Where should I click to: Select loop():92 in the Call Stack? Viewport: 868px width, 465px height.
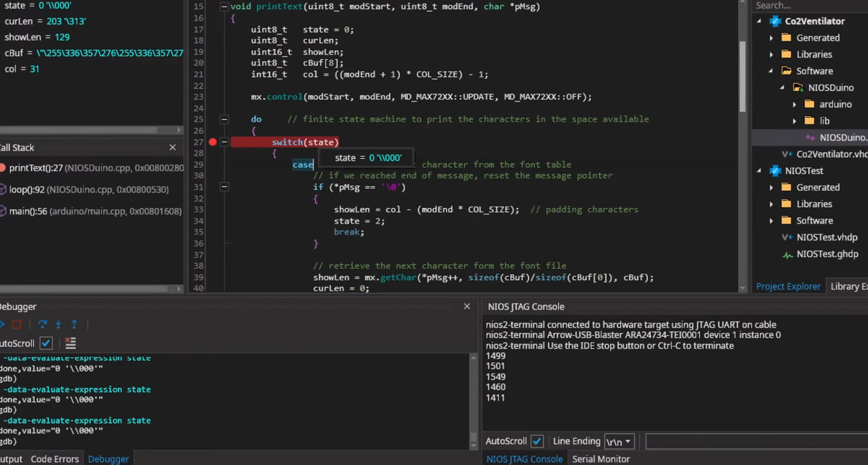pyautogui.click(x=88, y=190)
